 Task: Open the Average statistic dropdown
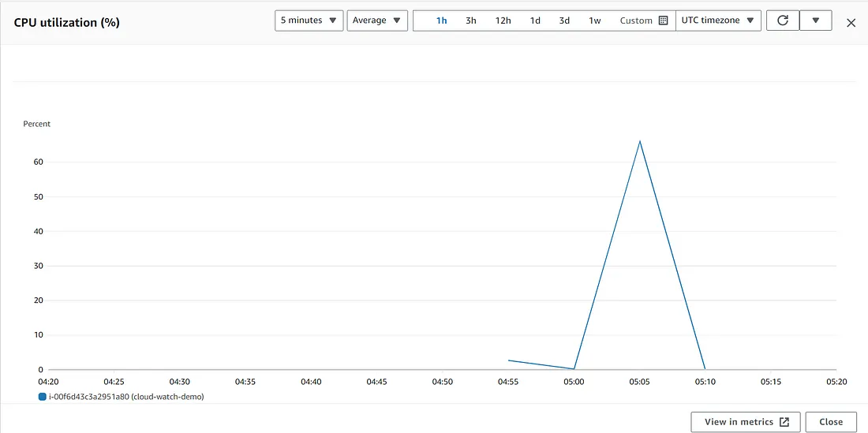(377, 21)
